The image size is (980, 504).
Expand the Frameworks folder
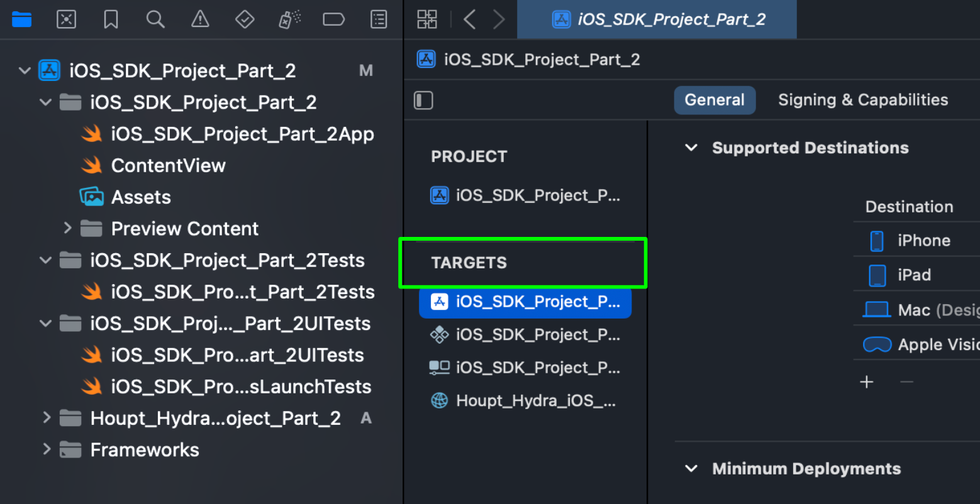[x=46, y=449]
